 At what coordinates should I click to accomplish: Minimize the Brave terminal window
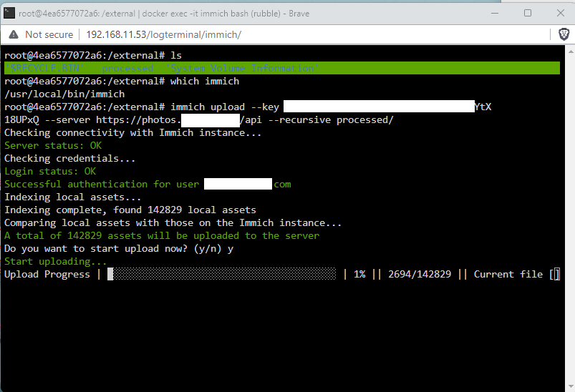(x=495, y=13)
